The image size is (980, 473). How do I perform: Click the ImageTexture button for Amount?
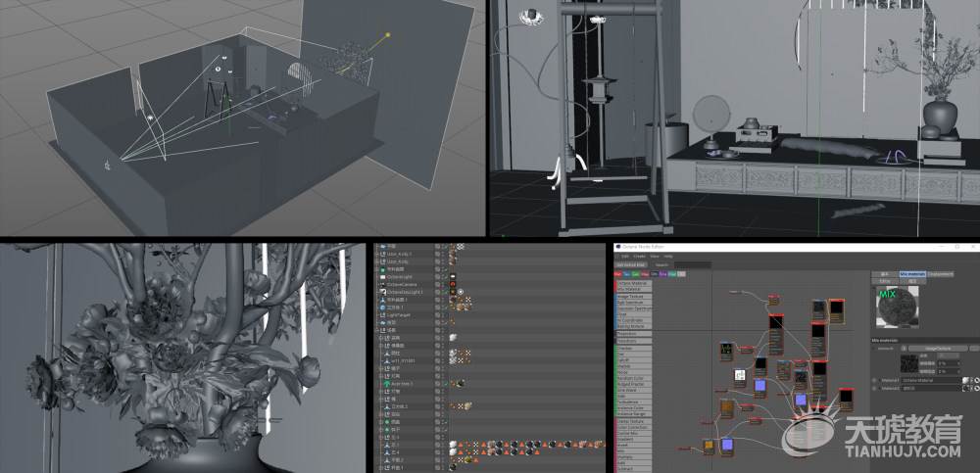pos(938,349)
